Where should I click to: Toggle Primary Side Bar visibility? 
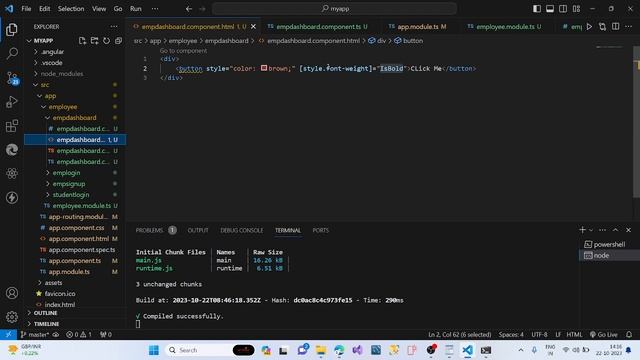click(537, 9)
